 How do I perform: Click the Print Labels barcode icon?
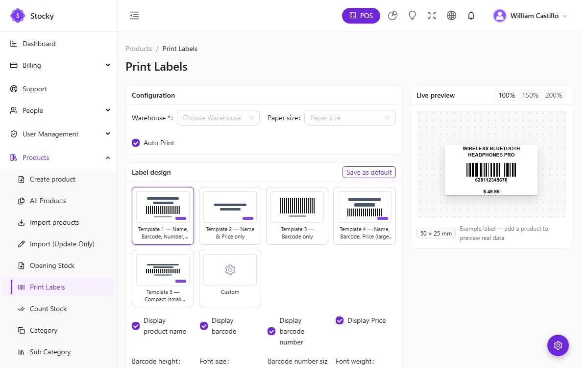click(21, 287)
